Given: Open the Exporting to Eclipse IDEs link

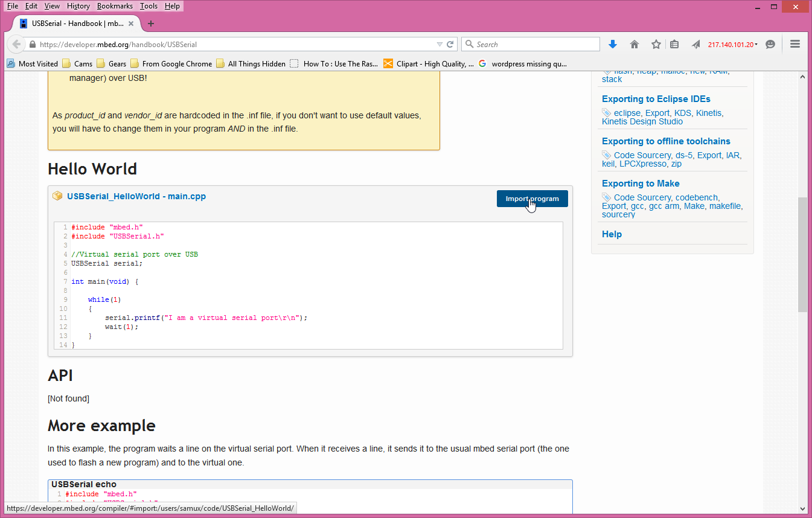Looking at the screenshot, I should click(x=656, y=99).
